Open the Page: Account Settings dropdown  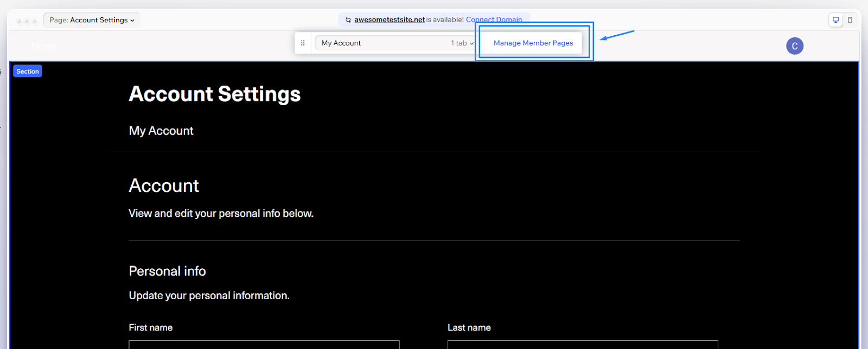(x=92, y=20)
